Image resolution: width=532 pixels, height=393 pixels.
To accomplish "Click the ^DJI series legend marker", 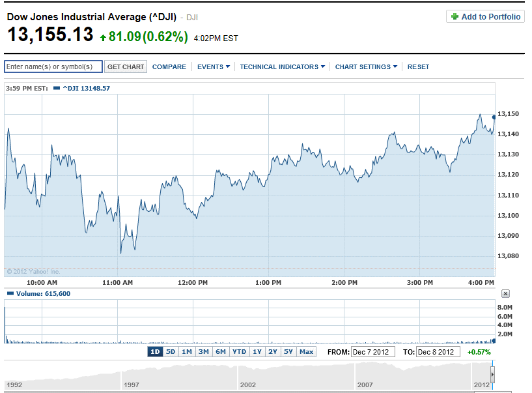I will click(x=57, y=88).
